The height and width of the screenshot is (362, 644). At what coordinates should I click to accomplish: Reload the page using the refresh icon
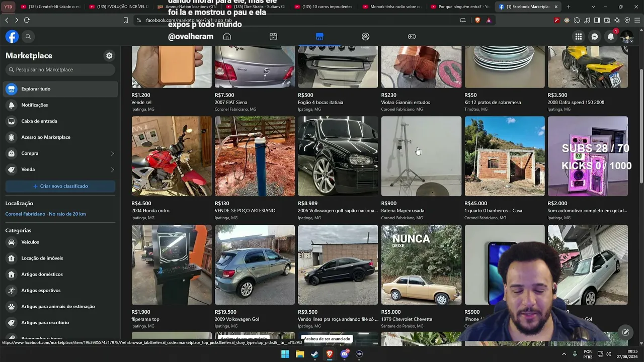[x=27, y=20]
